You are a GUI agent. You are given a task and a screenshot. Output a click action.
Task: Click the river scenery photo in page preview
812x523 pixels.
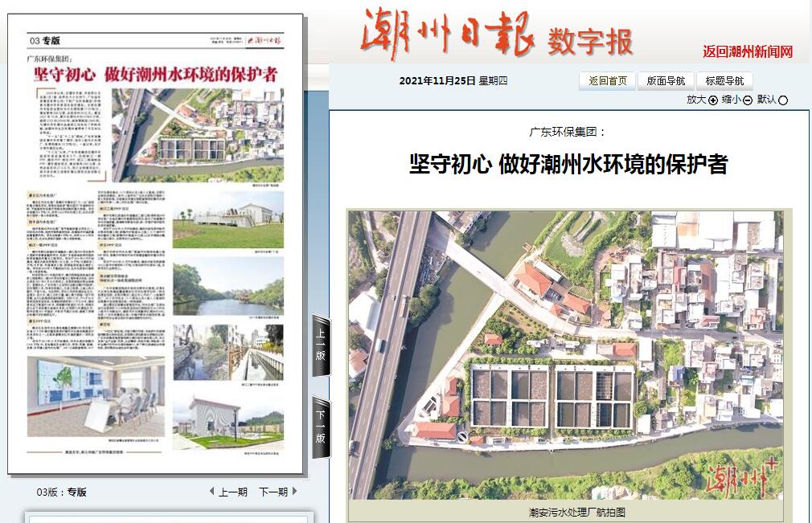point(228,287)
